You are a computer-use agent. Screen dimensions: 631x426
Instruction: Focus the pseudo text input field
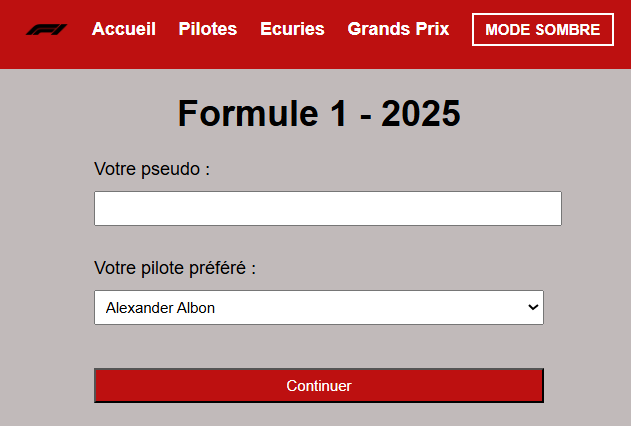pyautogui.click(x=327, y=208)
